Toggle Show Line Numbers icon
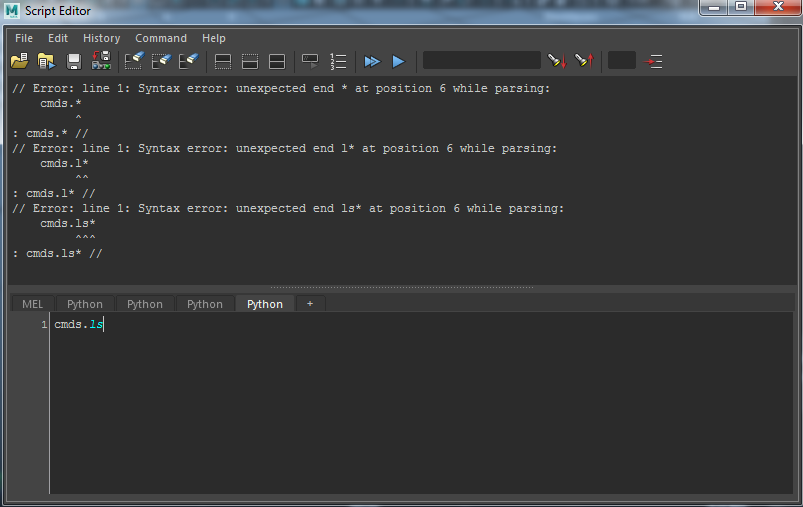 pyautogui.click(x=338, y=61)
